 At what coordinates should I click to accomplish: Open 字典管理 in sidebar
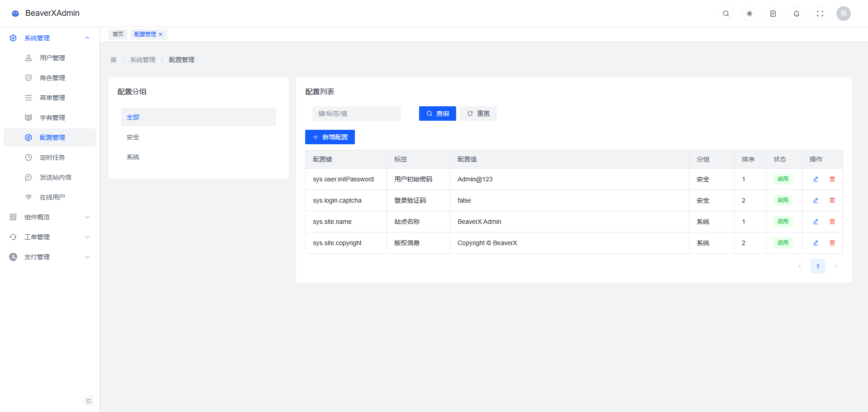tap(50, 118)
